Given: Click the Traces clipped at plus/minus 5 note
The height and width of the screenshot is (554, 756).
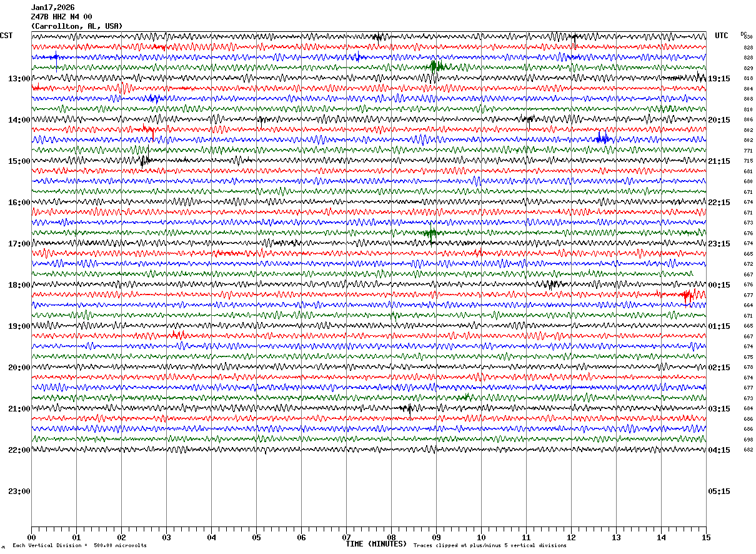Looking at the screenshot, I should (490, 545).
